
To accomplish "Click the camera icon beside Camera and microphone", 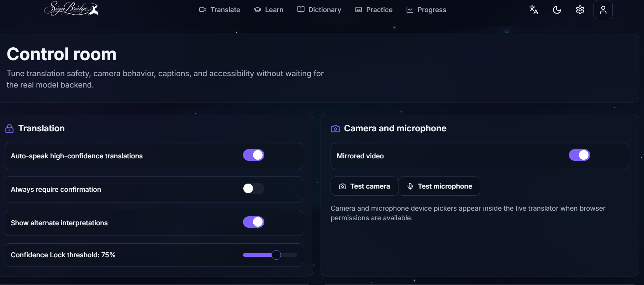I will point(335,128).
